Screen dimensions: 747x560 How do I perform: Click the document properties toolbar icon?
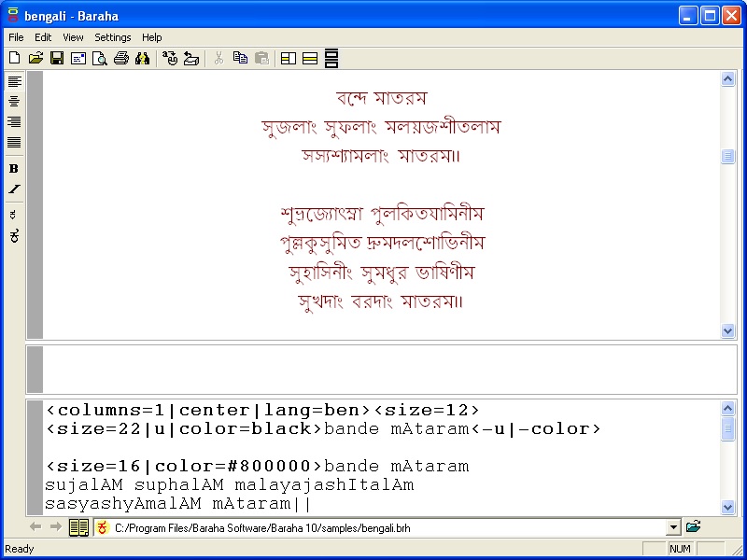[78, 59]
